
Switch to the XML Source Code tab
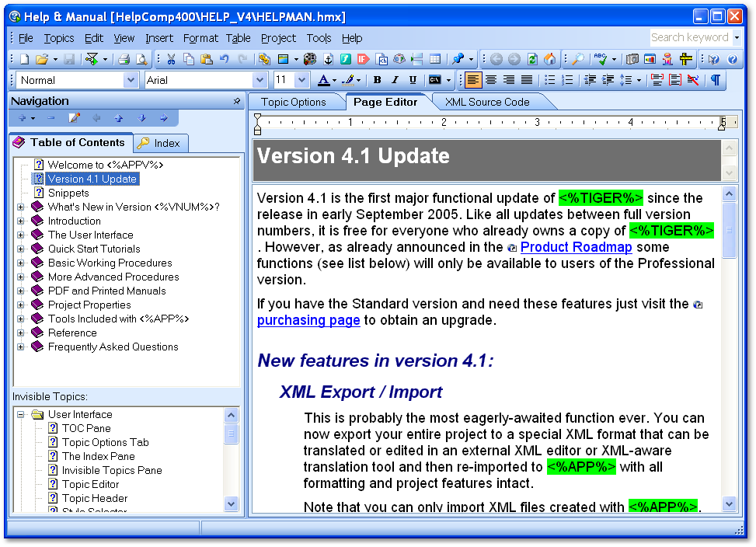point(487,102)
